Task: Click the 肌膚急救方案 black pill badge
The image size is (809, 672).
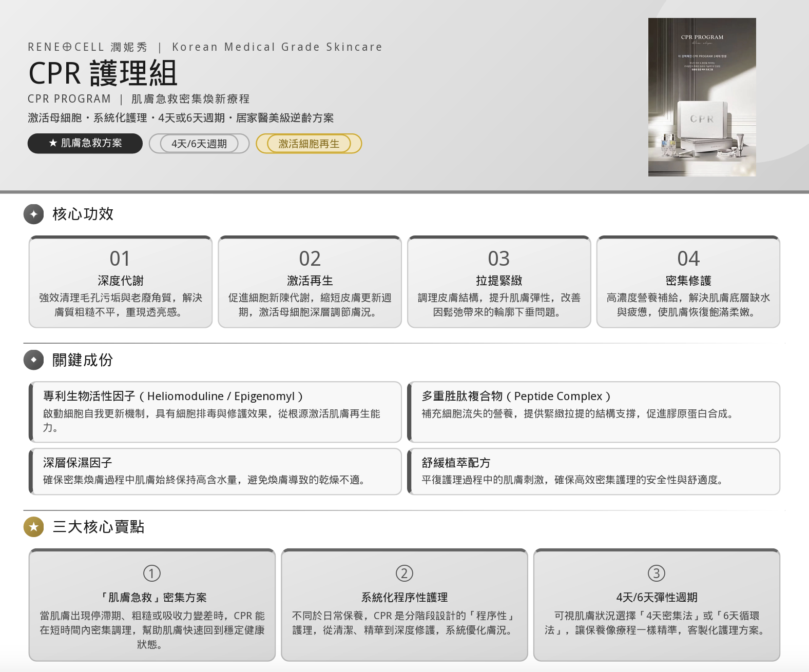Action: coord(85,143)
